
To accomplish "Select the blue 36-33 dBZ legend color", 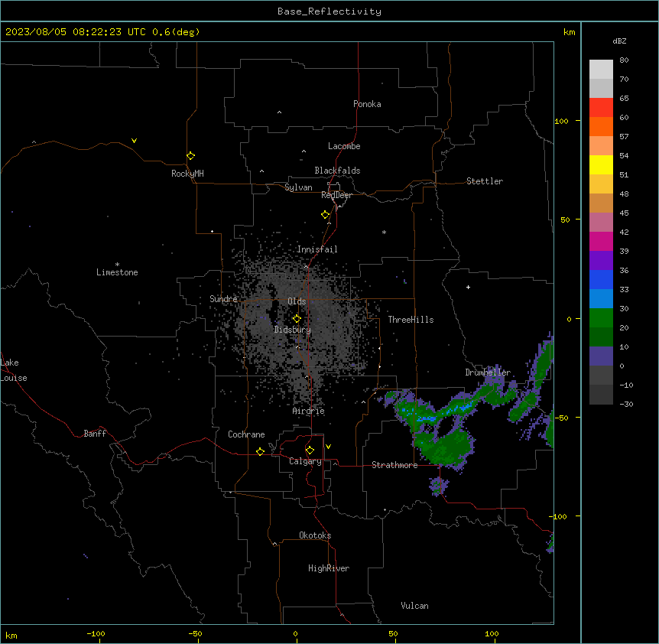I will (x=601, y=279).
